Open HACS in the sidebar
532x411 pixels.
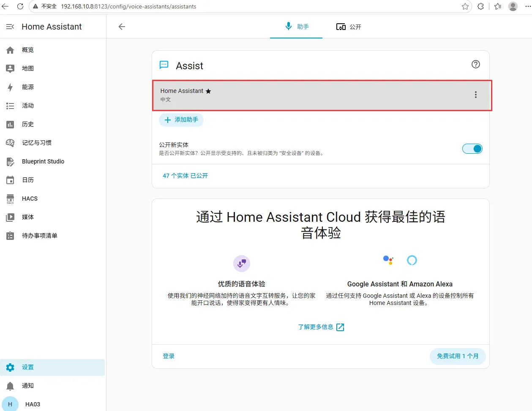coord(52,199)
